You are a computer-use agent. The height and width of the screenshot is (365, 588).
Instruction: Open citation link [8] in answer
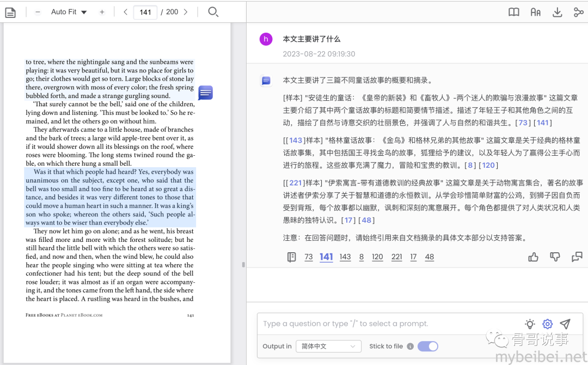(470, 165)
